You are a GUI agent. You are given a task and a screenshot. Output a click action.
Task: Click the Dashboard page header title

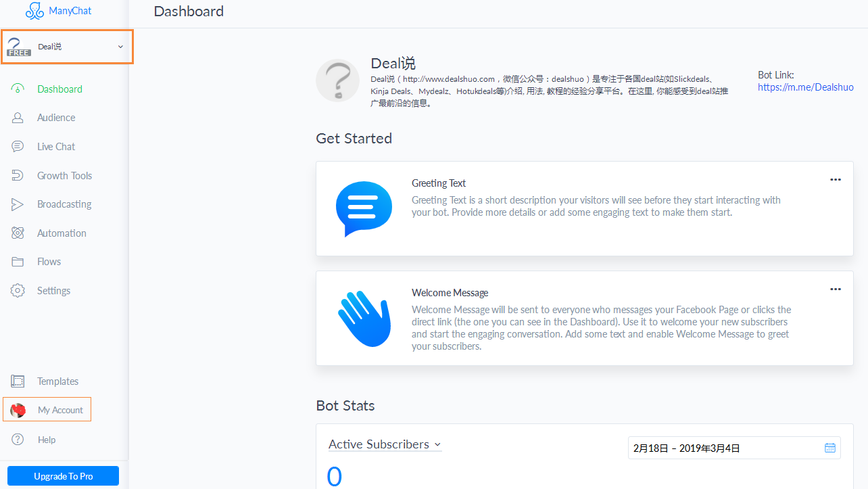pyautogui.click(x=189, y=11)
